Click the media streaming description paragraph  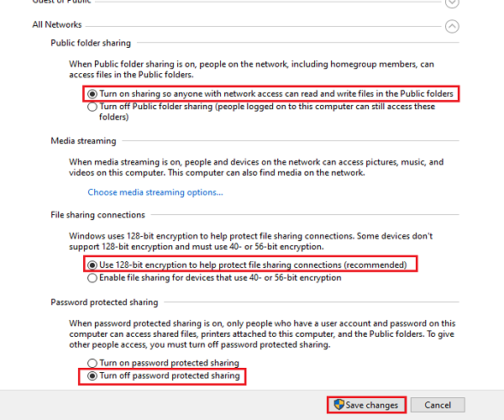[x=256, y=167]
